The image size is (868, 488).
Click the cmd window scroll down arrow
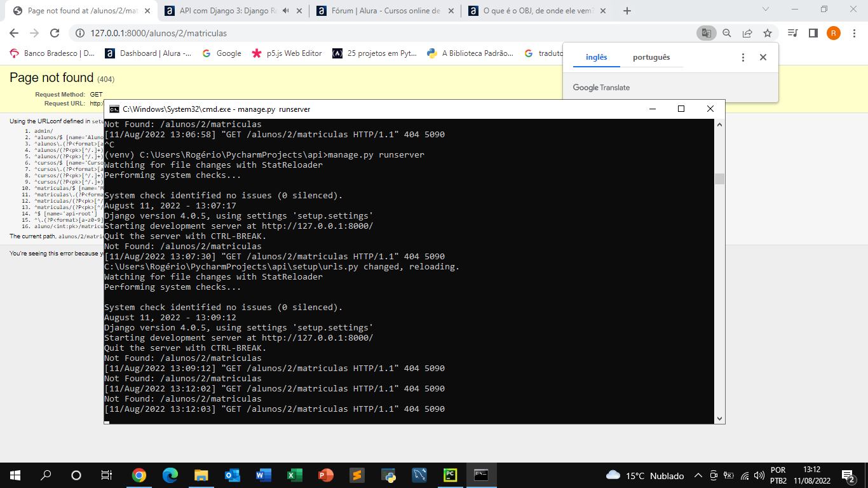coord(719,418)
